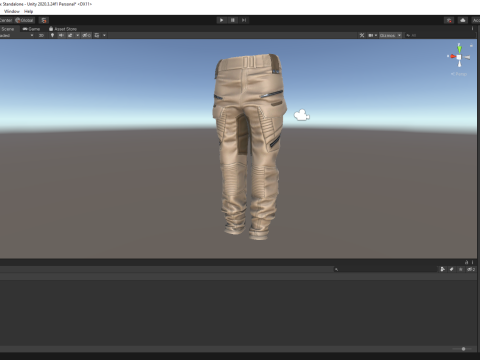
Task: Toggle scene audio speaker icon
Action: click(61, 35)
